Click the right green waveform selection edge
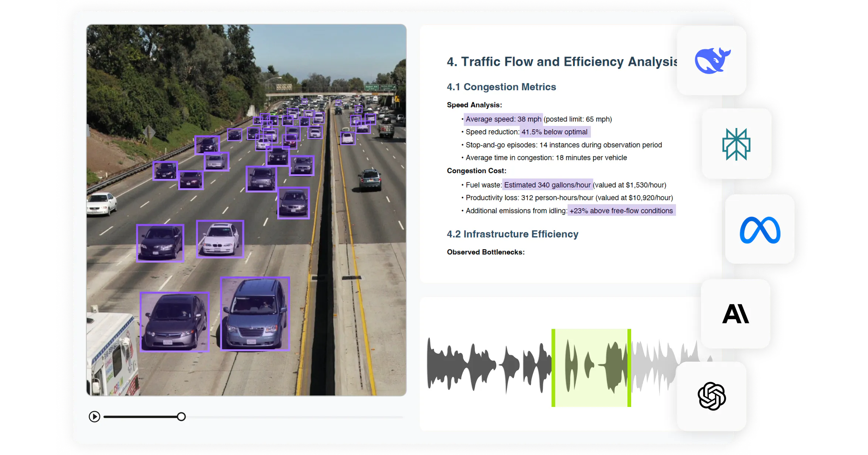Image resolution: width=868 pixels, height=455 pixels. 629,368
